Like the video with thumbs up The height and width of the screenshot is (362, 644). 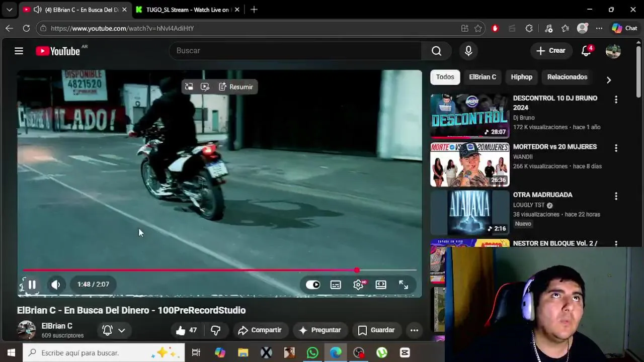click(x=186, y=330)
